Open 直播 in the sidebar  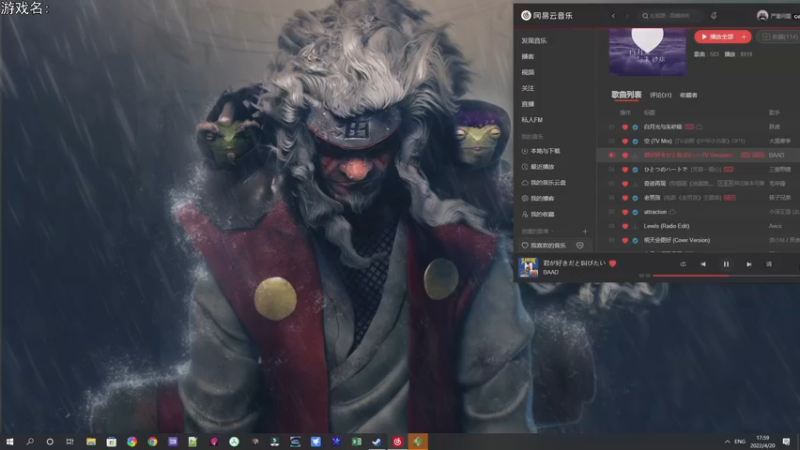(x=528, y=104)
